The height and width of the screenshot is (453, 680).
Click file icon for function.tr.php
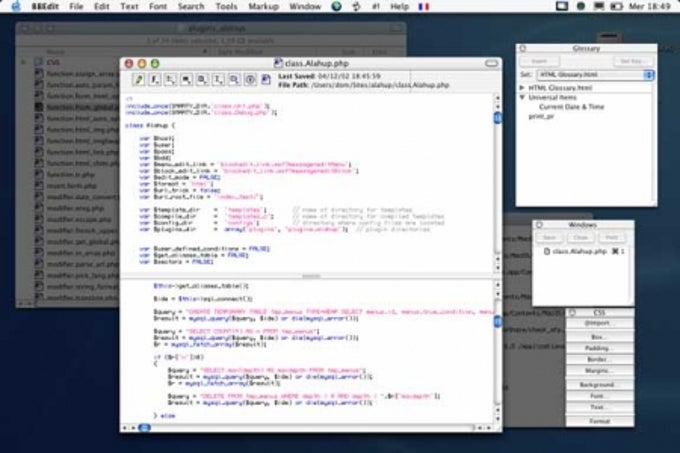tap(39, 174)
